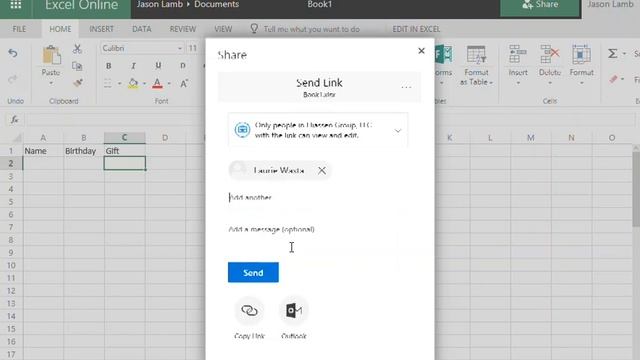Click the green Share button in header
640x360 pixels.
point(540,7)
